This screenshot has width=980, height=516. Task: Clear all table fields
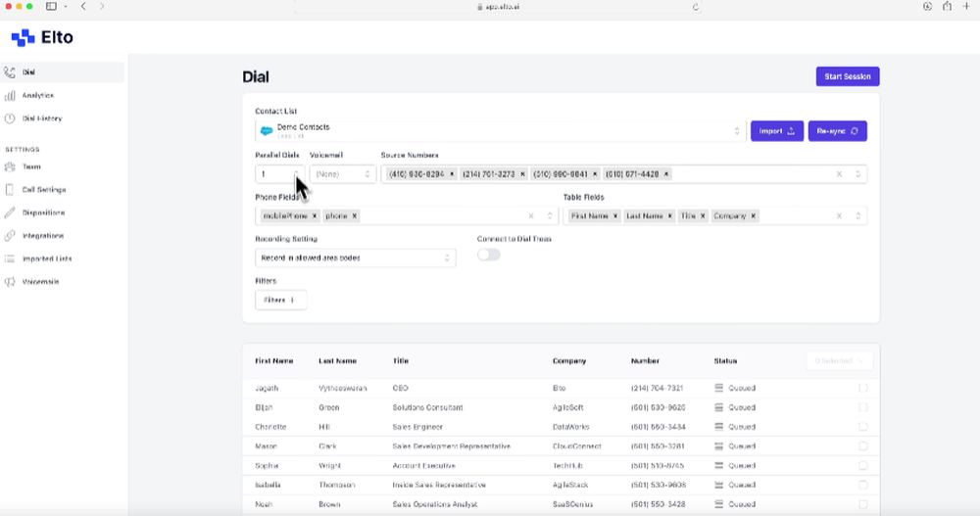click(x=840, y=216)
